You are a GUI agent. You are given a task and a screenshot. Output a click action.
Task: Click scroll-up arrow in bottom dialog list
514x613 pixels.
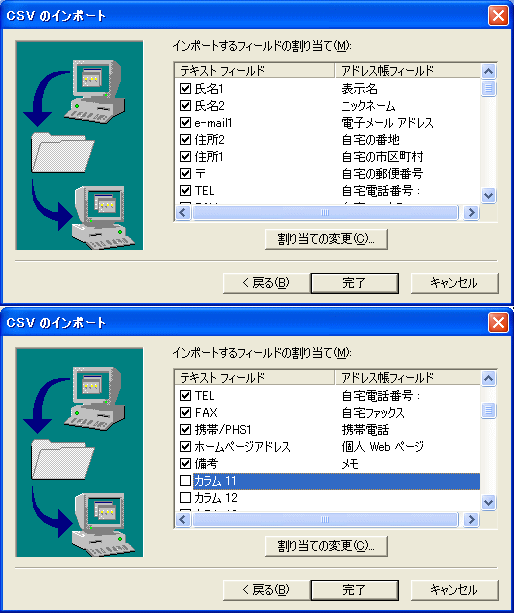pos(489,378)
